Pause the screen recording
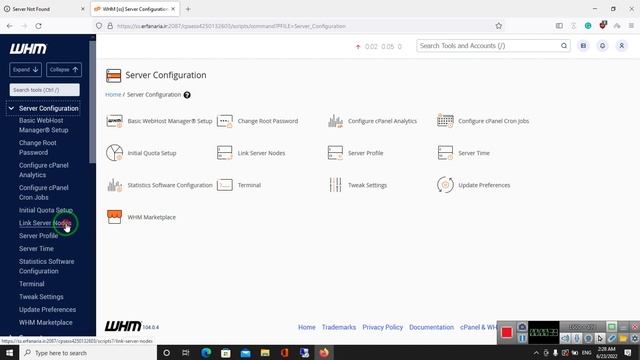This screenshot has height=360, width=640. coord(522,338)
